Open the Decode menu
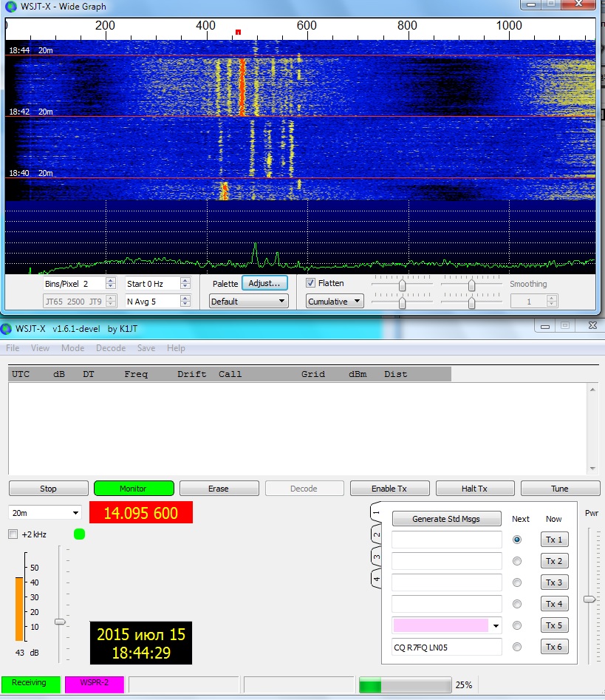The image size is (605, 700). 111,348
